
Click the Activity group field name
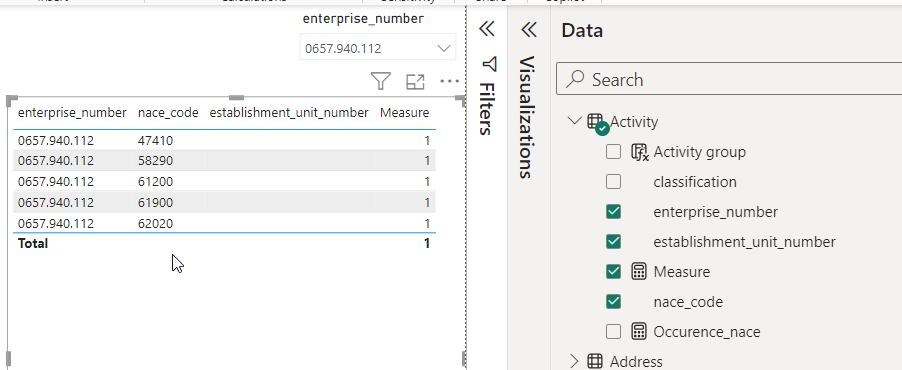point(700,152)
